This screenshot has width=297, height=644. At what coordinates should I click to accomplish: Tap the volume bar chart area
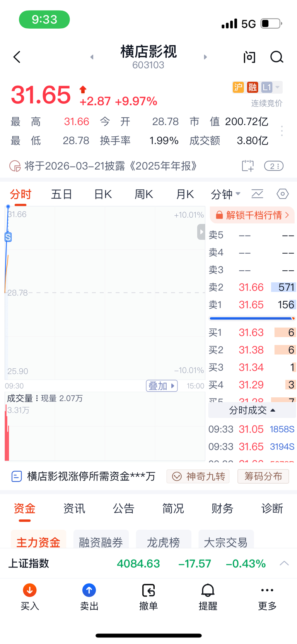[105, 427]
